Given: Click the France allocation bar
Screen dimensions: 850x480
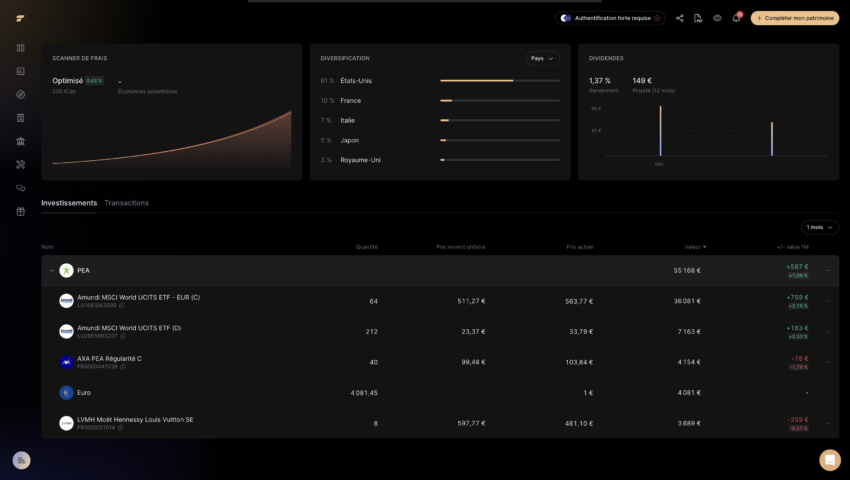Looking at the screenshot, I should pos(500,100).
